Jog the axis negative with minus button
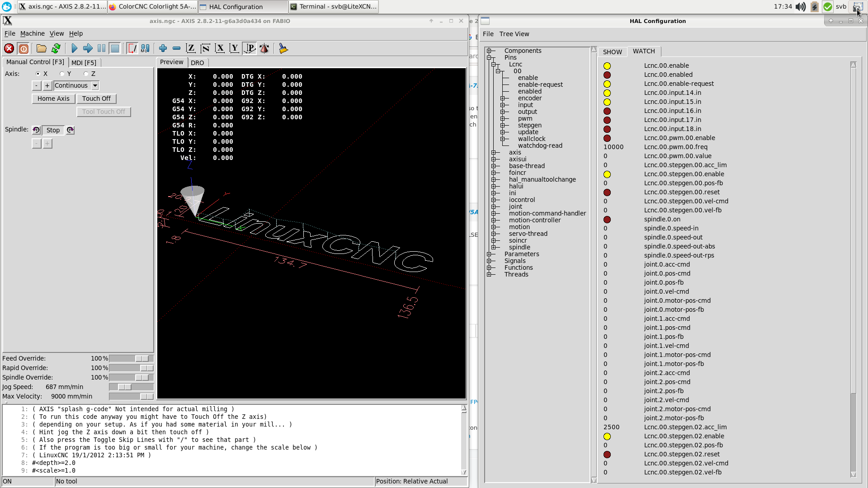 (x=37, y=85)
